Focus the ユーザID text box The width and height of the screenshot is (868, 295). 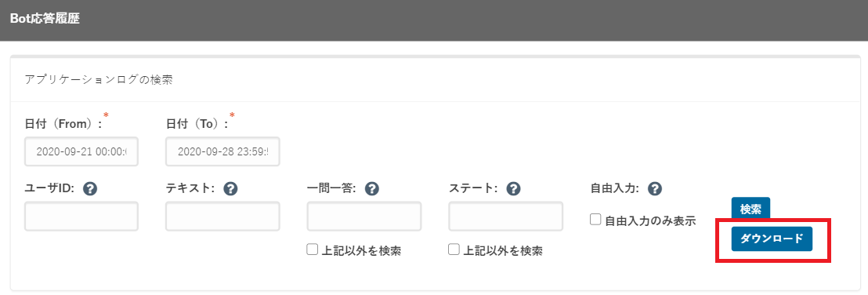tap(81, 217)
